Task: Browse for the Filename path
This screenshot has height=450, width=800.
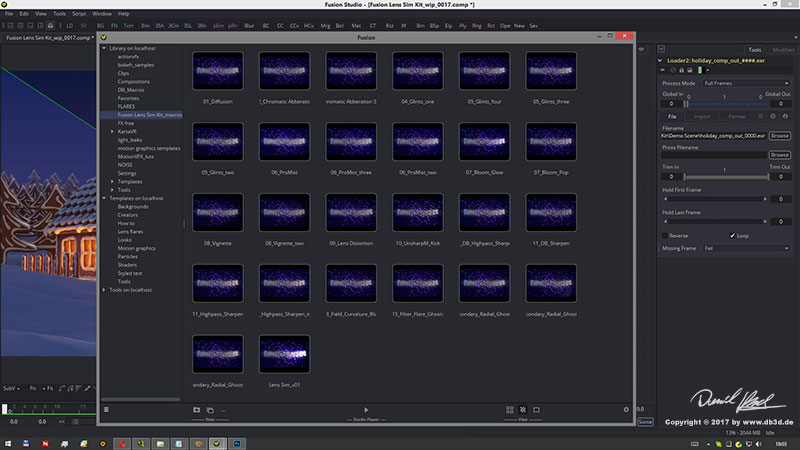Action: coord(780,136)
